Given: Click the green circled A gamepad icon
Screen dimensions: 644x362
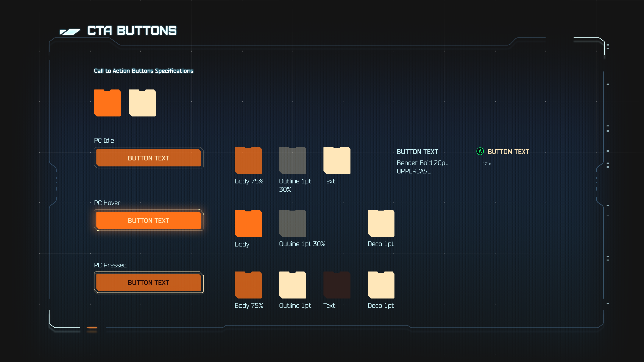Looking at the screenshot, I should (480, 152).
